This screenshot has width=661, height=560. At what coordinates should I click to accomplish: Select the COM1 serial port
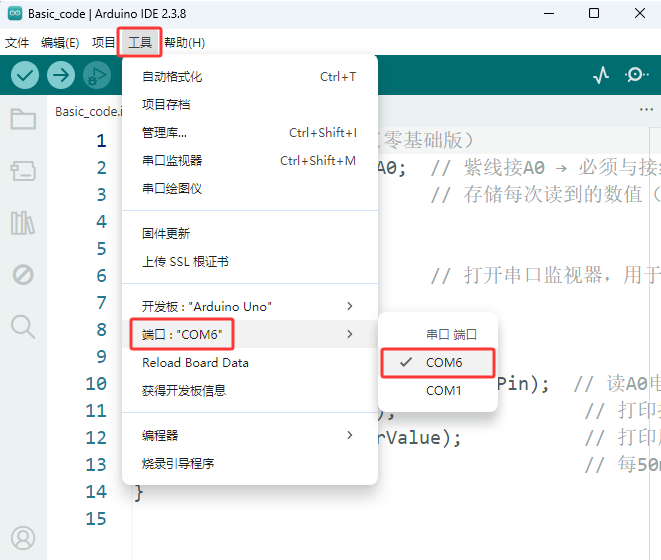(438, 390)
